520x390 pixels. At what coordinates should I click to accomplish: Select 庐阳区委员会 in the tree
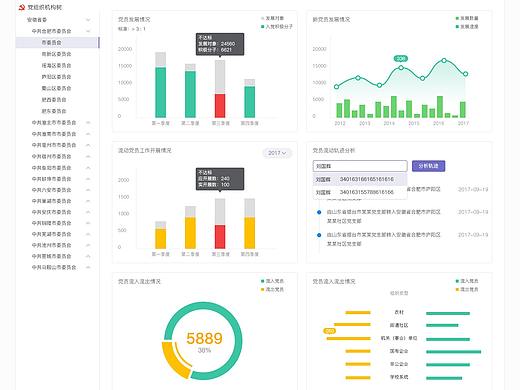(x=56, y=77)
